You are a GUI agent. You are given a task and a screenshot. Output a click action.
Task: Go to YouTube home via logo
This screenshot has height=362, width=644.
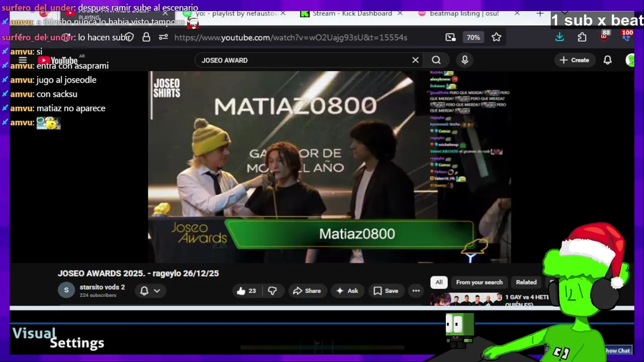(58, 61)
